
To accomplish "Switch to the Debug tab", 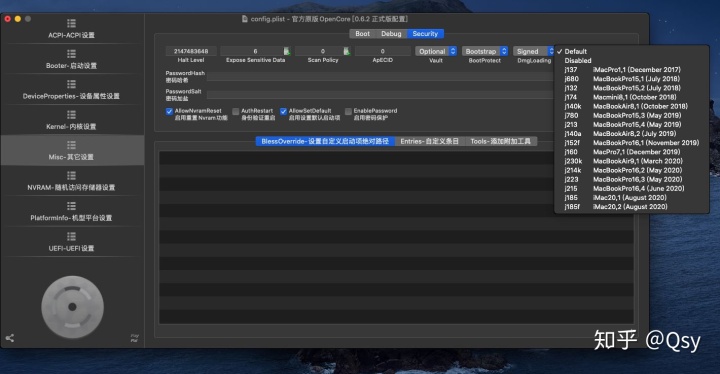I will (x=391, y=34).
